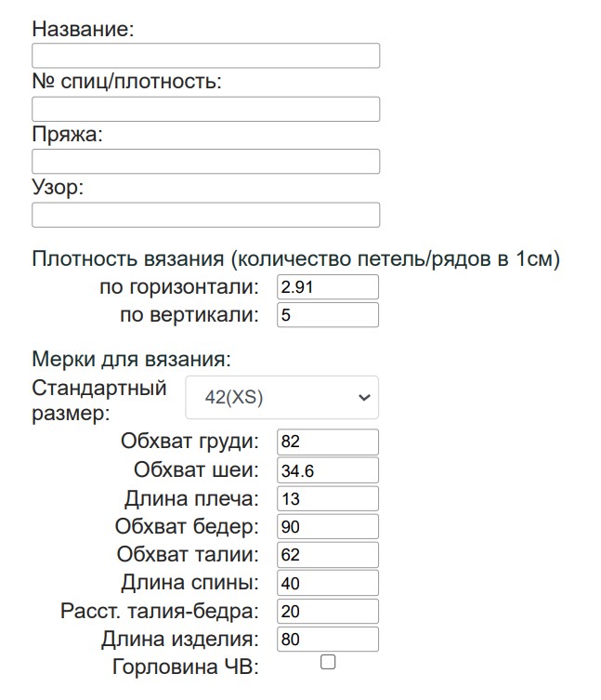The image size is (601, 700).
Task: Focus the № спиц/плотность input
Action: click(205, 109)
